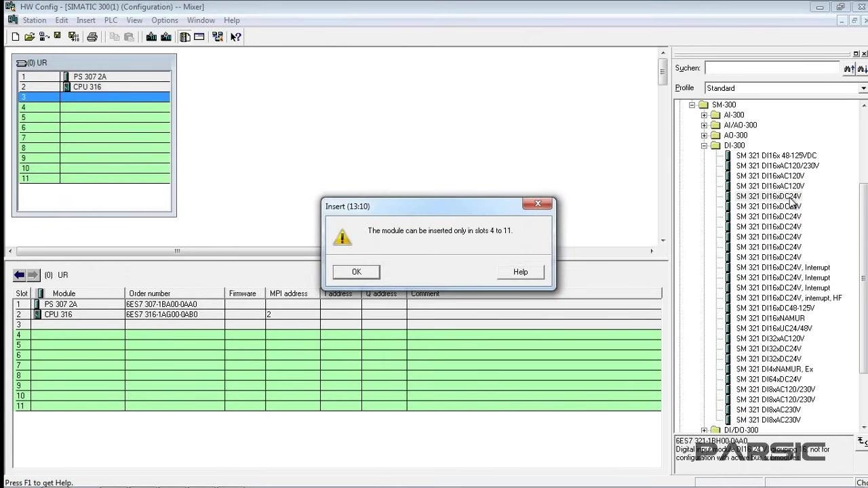Click order number 6ES7 307-1BA00-0AA0
868x488 pixels.
(x=161, y=304)
